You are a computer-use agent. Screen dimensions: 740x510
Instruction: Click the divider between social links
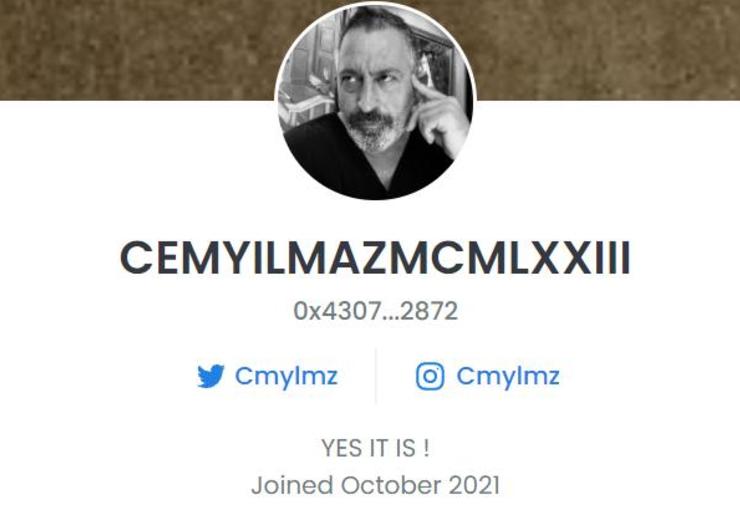(x=376, y=376)
